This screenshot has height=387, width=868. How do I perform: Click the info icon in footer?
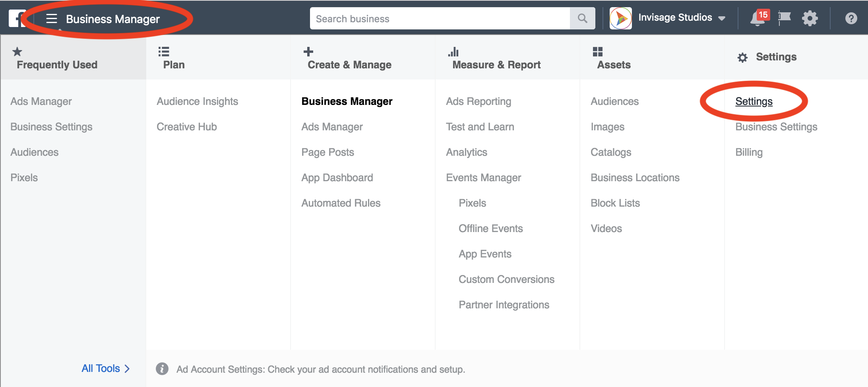pyautogui.click(x=162, y=369)
